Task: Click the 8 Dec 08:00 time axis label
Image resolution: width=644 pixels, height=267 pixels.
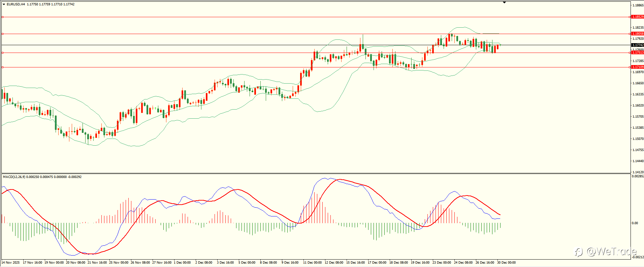Action: point(268,263)
